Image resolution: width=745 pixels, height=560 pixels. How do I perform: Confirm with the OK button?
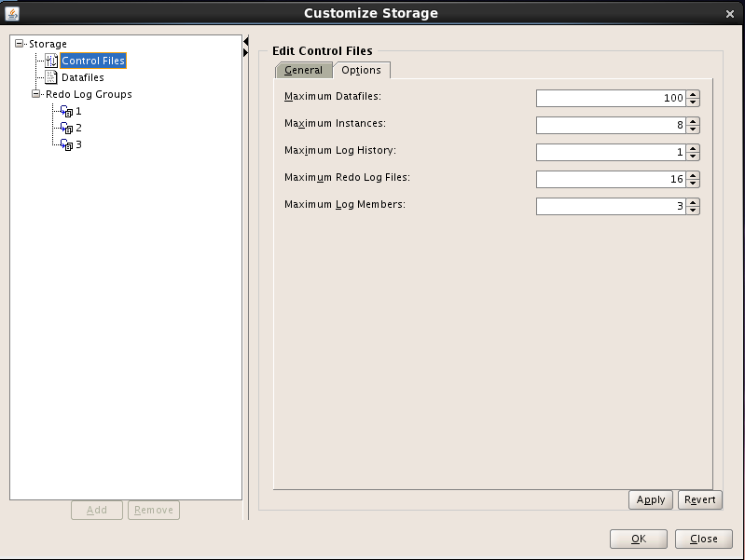pyautogui.click(x=639, y=540)
